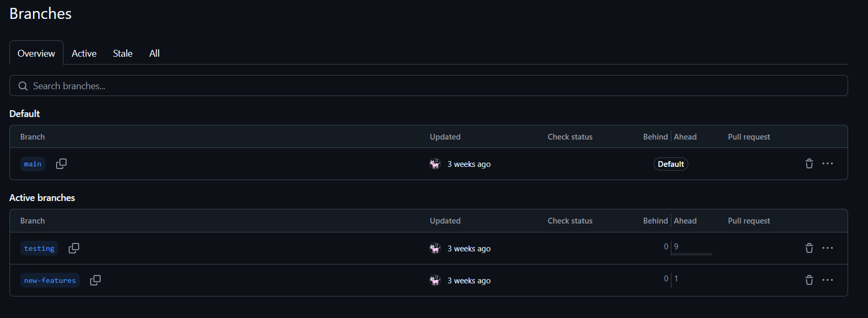Copy the testing branch name
The width and height of the screenshot is (868, 318).
(74, 248)
